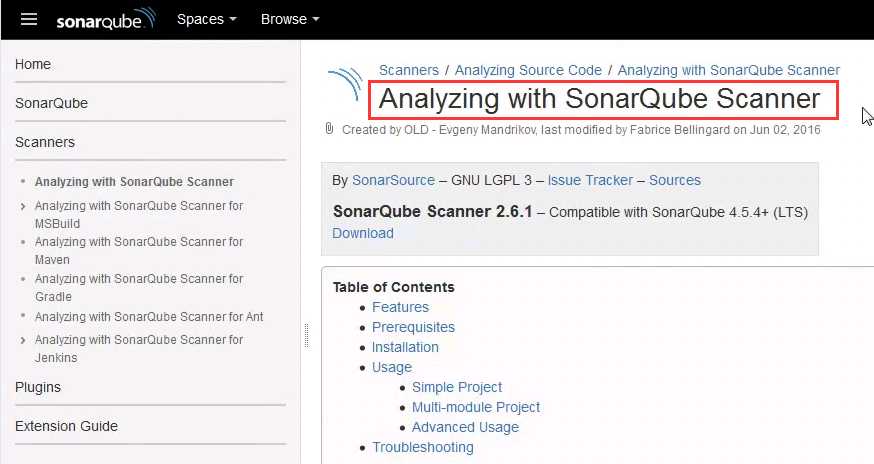Open SonarQube section in sidebar
Screen dimensions: 874x464
[x=51, y=103]
